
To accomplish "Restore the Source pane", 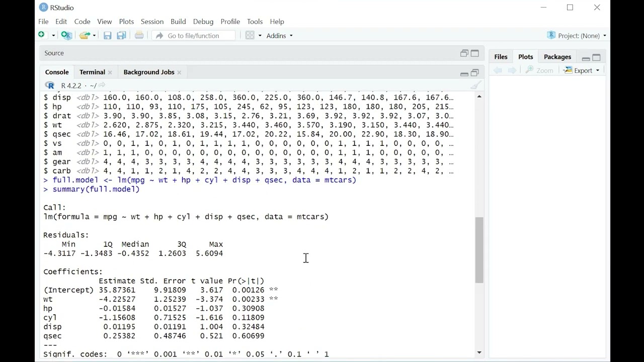I will pos(464,53).
